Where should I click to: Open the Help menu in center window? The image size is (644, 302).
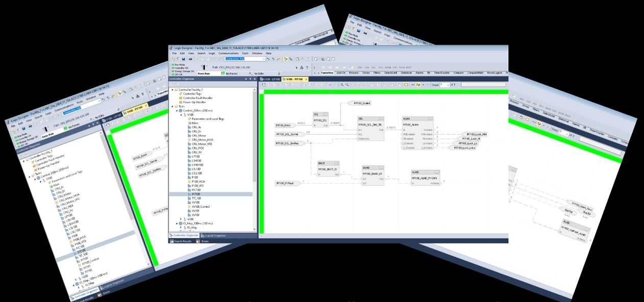[268, 53]
